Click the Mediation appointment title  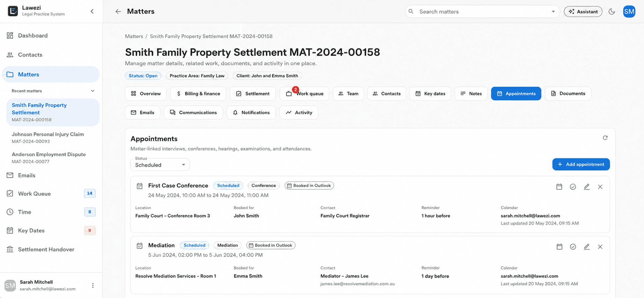[x=161, y=245]
